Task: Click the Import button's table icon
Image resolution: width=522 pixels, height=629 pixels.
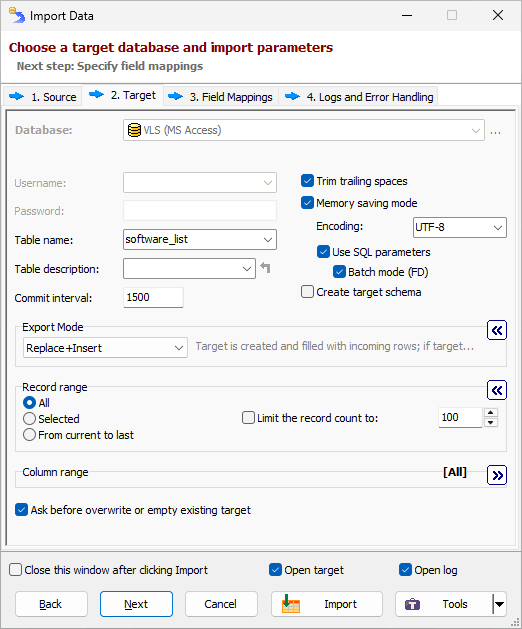Action: click(290, 604)
